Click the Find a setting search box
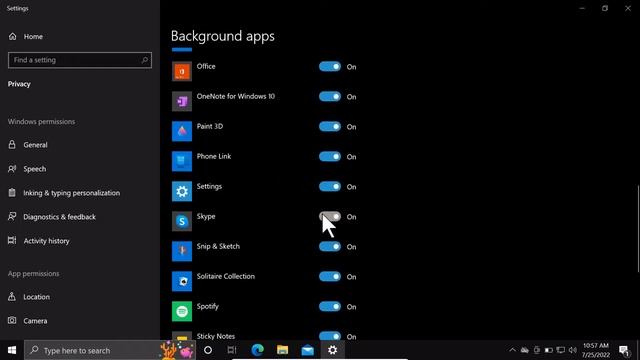Image resolution: width=640 pixels, height=360 pixels. point(80,60)
